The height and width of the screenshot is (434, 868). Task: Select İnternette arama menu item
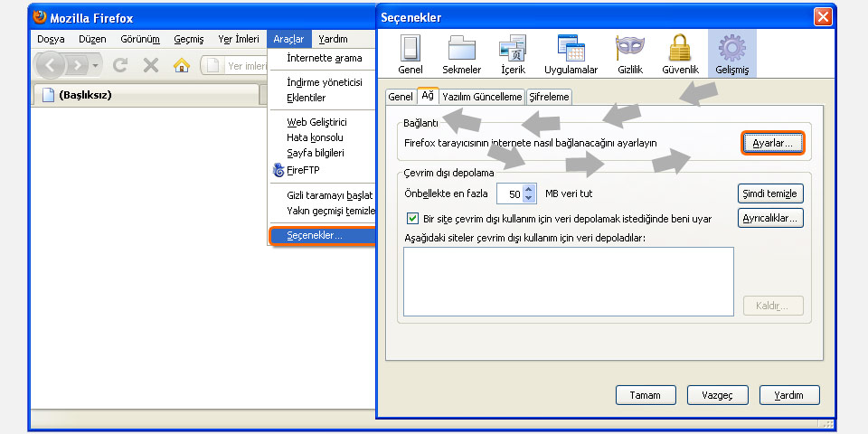[323, 58]
